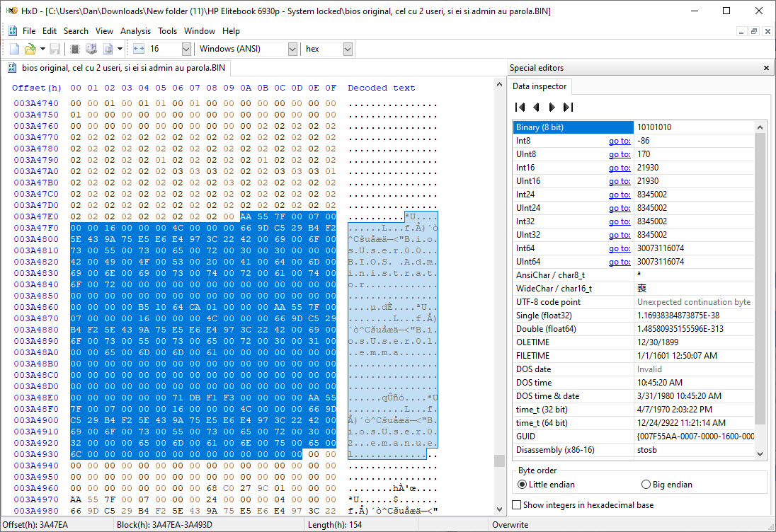Viewport: 776px width, 532px height.
Task: Close the Special editors panel
Action: click(766, 68)
